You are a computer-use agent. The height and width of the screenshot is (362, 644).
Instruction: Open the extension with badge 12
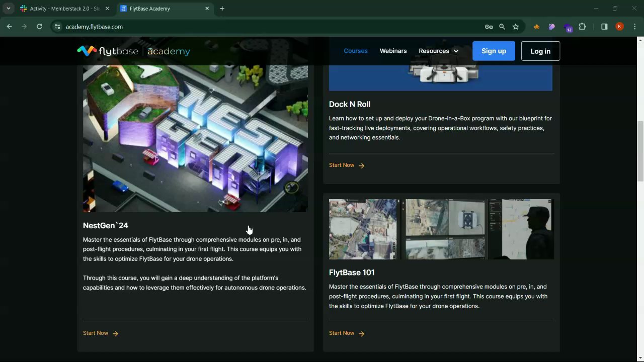tap(568, 27)
